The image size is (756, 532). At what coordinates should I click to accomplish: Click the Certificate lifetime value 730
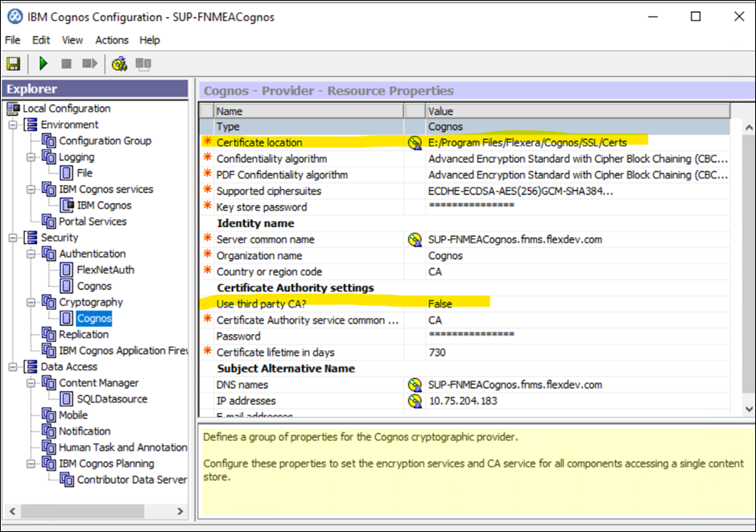437,353
